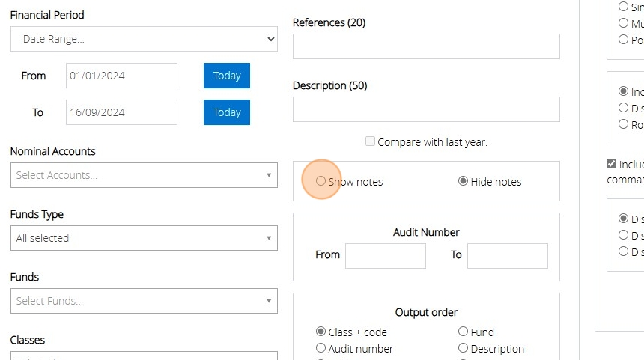Expand the Nominal Accounts selector
This screenshot has height=360, width=644.
pyautogui.click(x=144, y=175)
